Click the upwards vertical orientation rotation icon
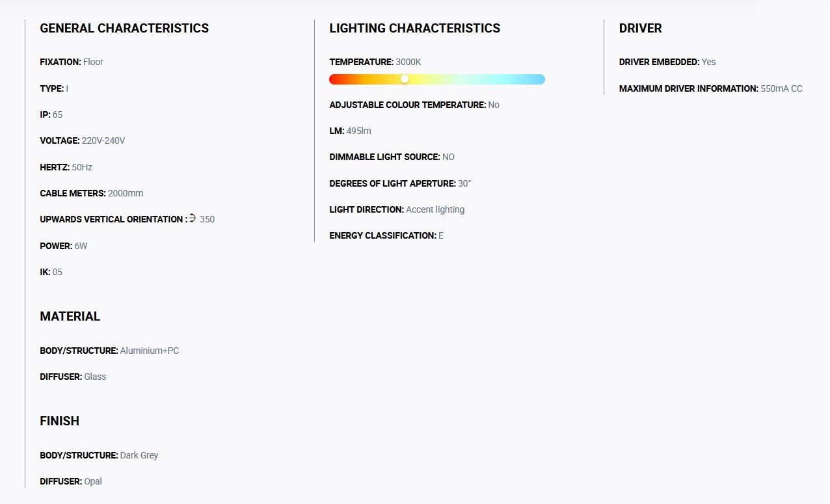This screenshot has width=830, height=504. (193, 219)
